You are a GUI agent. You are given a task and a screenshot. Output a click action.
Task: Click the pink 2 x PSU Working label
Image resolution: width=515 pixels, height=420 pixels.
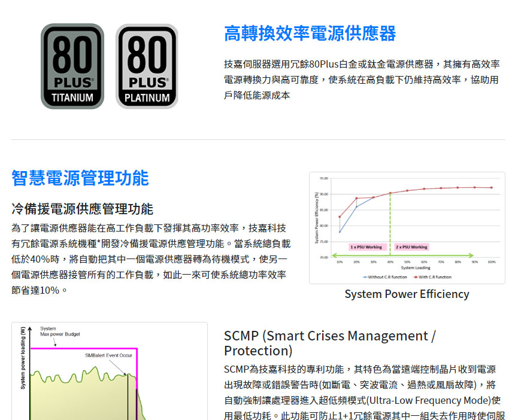411,247
